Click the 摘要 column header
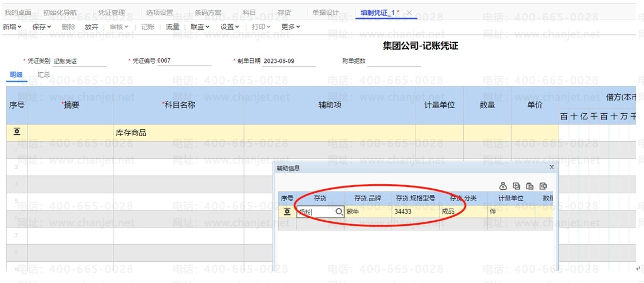 70,105
